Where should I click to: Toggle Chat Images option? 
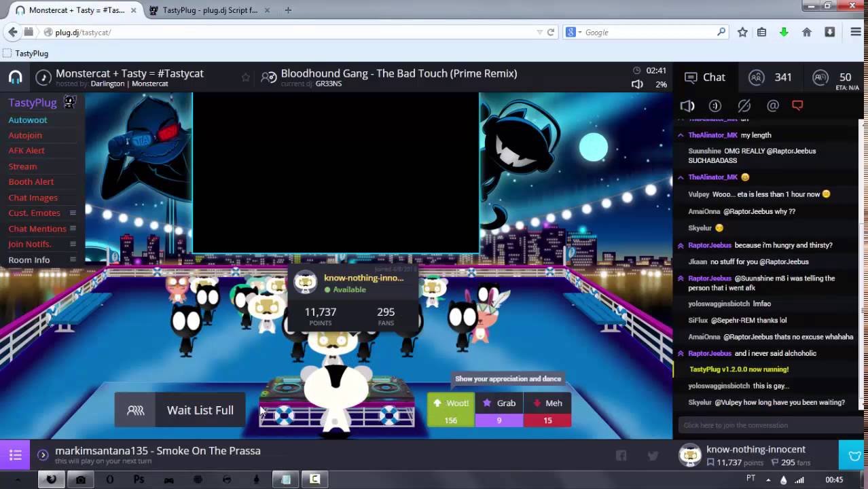click(33, 198)
